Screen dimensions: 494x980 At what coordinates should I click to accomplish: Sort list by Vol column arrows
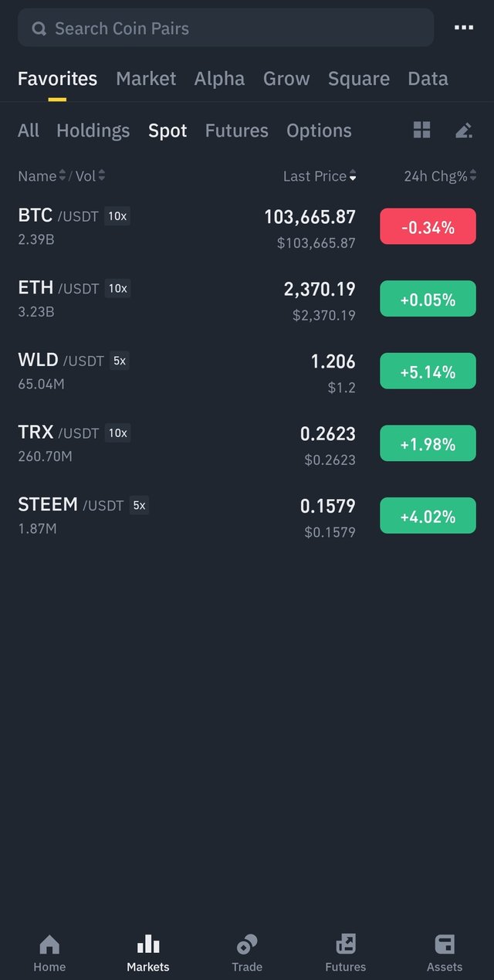[102, 176]
